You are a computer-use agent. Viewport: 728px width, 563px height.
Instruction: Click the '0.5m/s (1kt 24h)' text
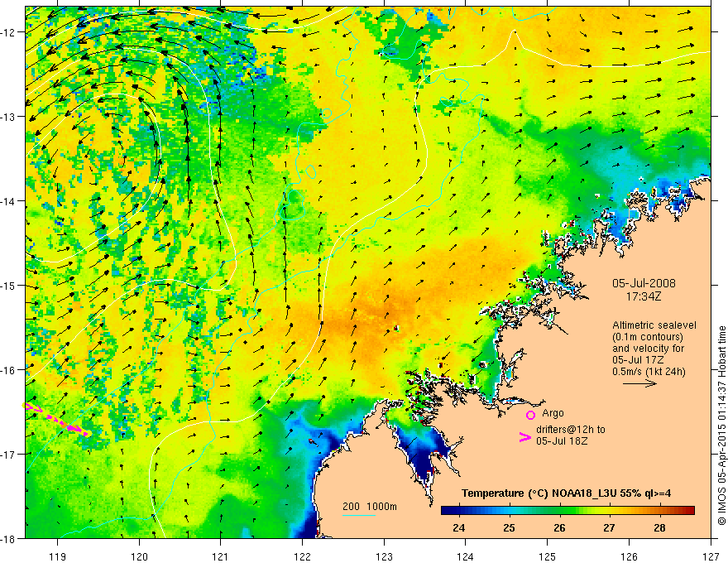pyautogui.click(x=649, y=371)
